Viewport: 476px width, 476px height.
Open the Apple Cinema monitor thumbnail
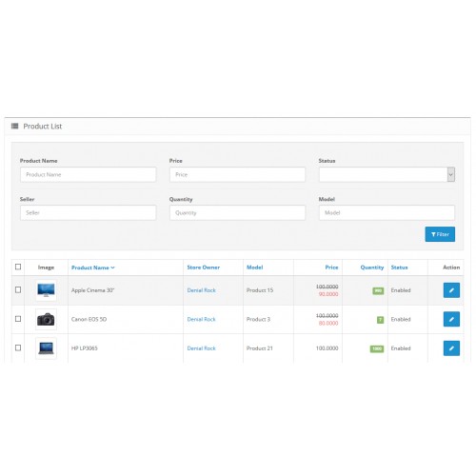click(x=46, y=290)
